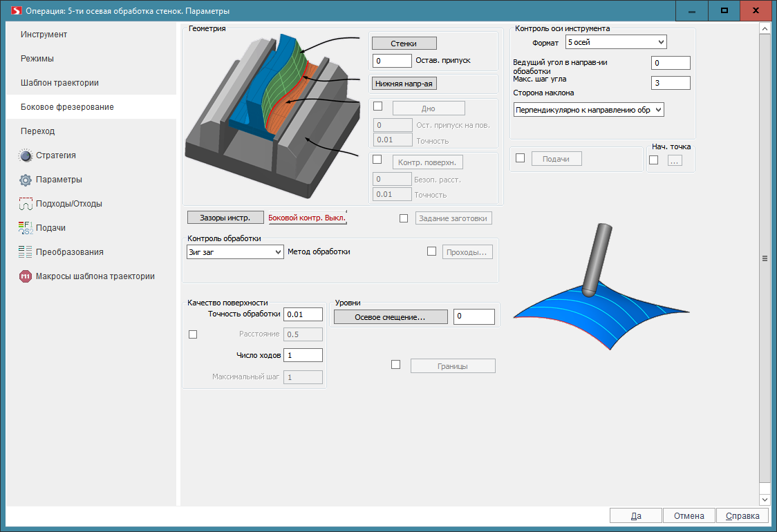Open the Переход section
777x532 pixels.
click(91, 131)
